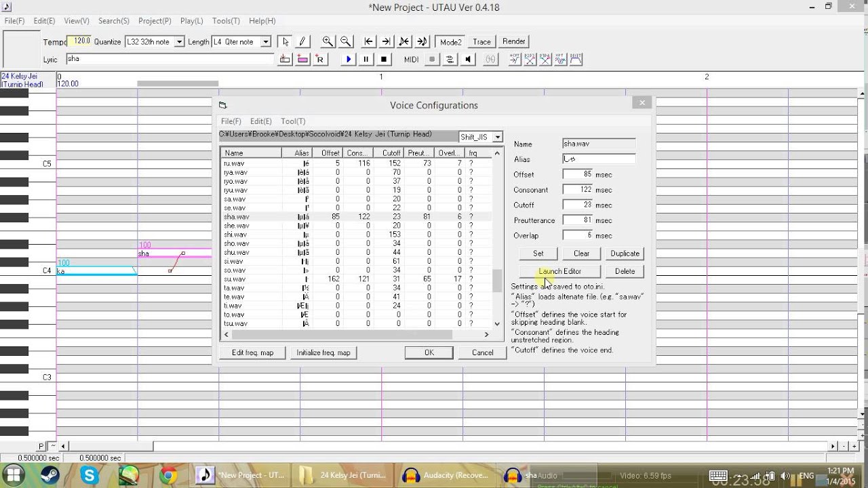
Task: Click the pink note-insert icon
Action: (x=302, y=60)
